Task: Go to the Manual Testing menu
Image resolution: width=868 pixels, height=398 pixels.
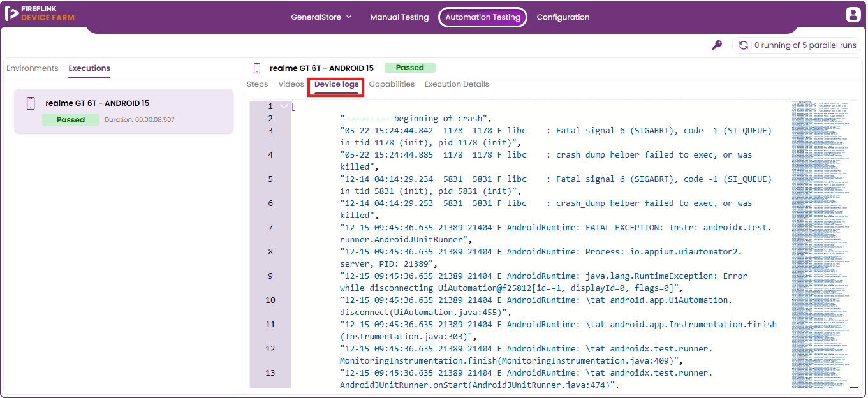Action: (x=399, y=17)
